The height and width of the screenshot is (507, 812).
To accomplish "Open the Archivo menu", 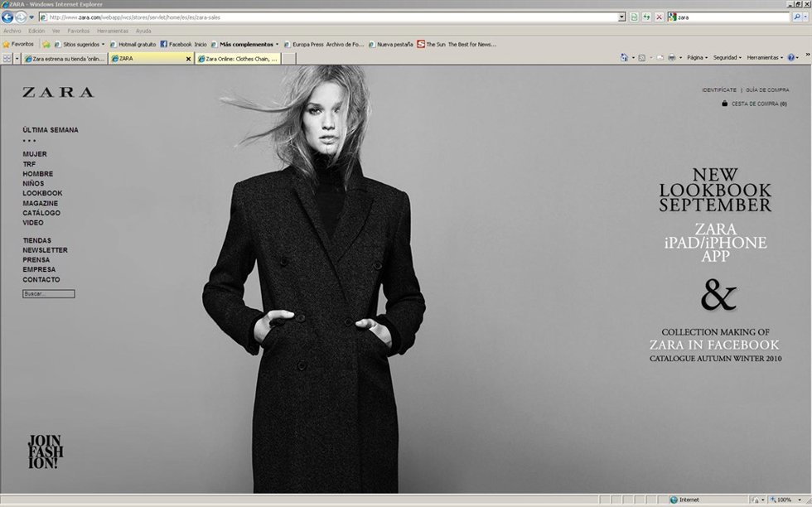I will pyautogui.click(x=12, y=30).
